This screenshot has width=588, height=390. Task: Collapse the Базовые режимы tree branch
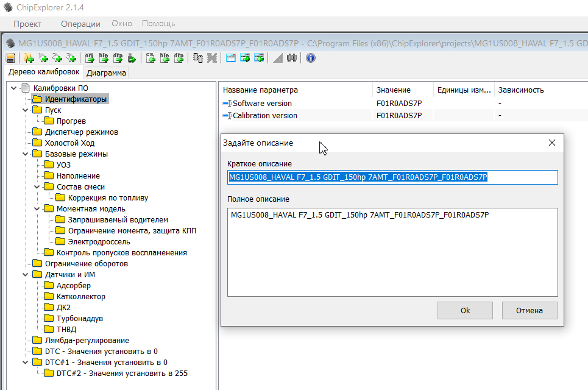pyautogui.click(x=25, y=154)
